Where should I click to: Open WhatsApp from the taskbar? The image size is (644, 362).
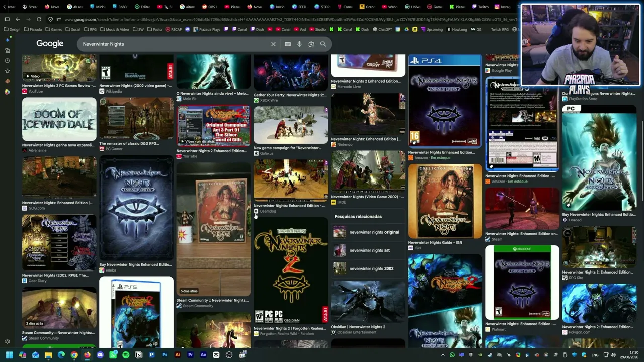pos(113,355)
